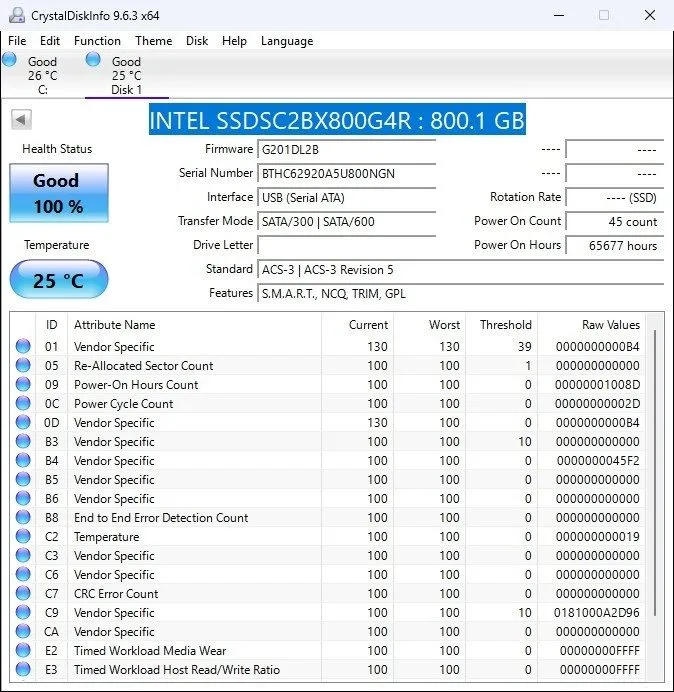Click the Re-Allocated Sector Count attribute name

[x=143, y=365]
